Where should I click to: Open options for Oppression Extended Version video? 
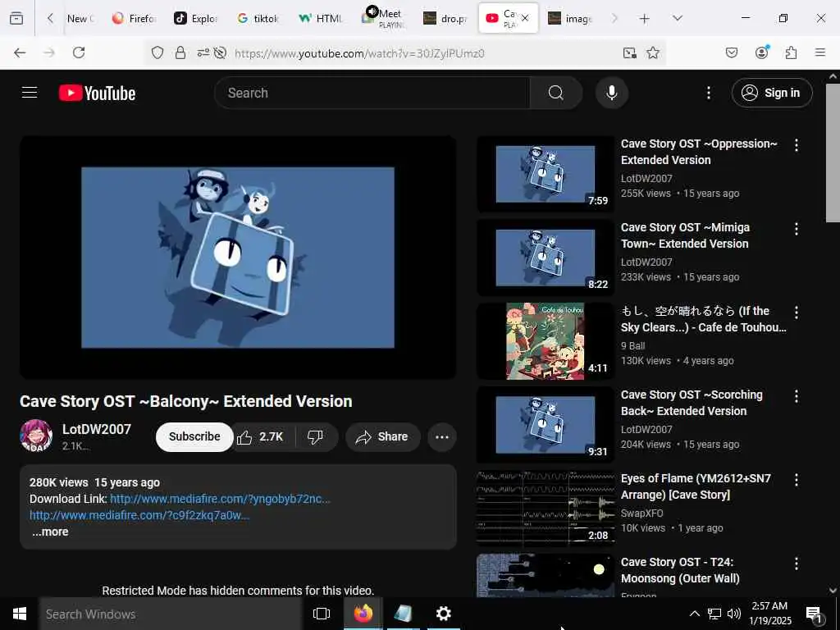coord(796,145)
